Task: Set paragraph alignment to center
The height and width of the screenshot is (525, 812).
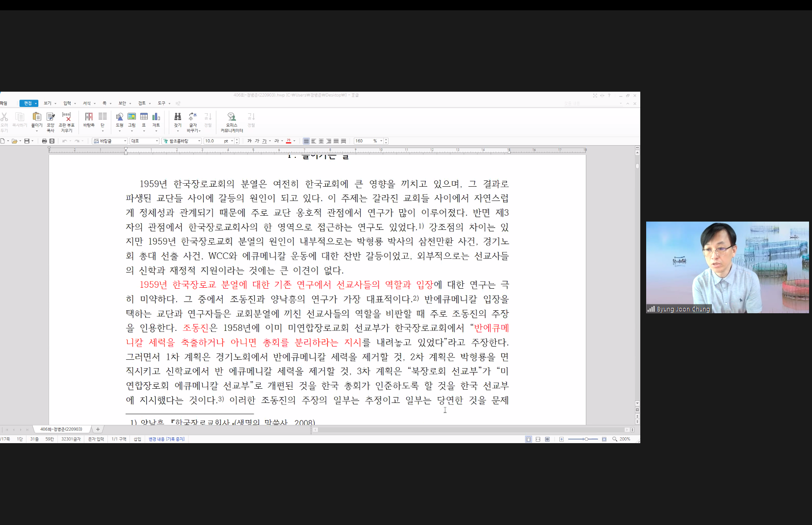Action: (x=321, y=141)
